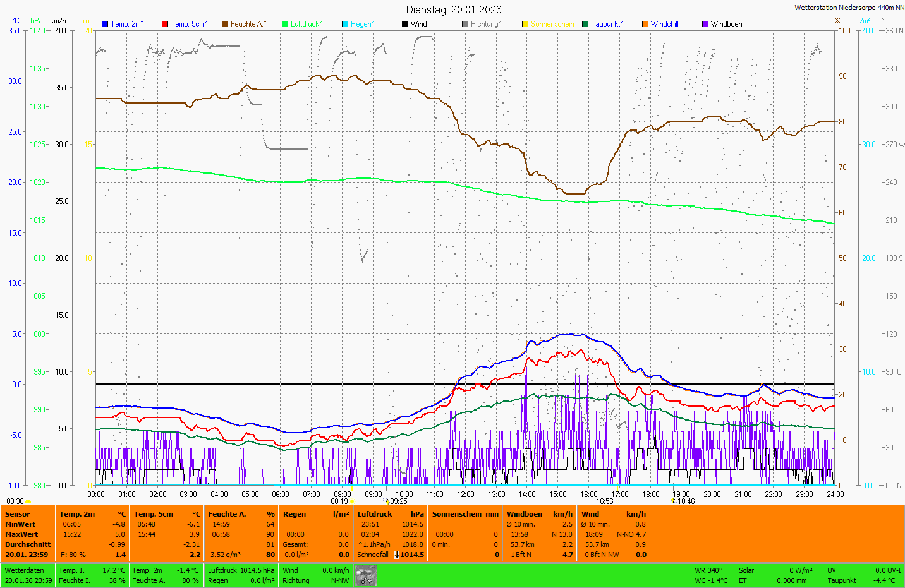Click the Richtung legend label
905x588 pixels.
485,24
